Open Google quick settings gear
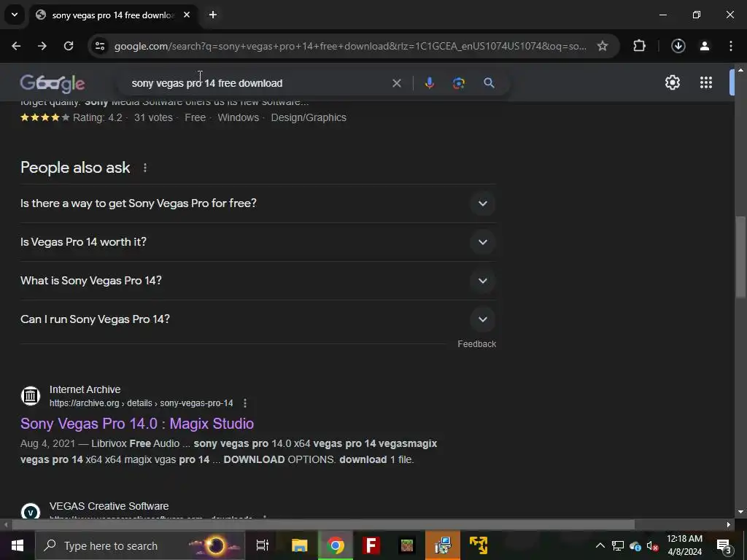The width and height of the screenshot is (747, 560). pos(672,83)
